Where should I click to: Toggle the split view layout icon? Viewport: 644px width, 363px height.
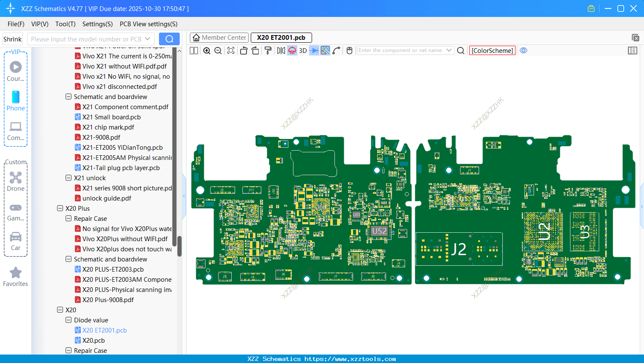click(x=194, y=51)
